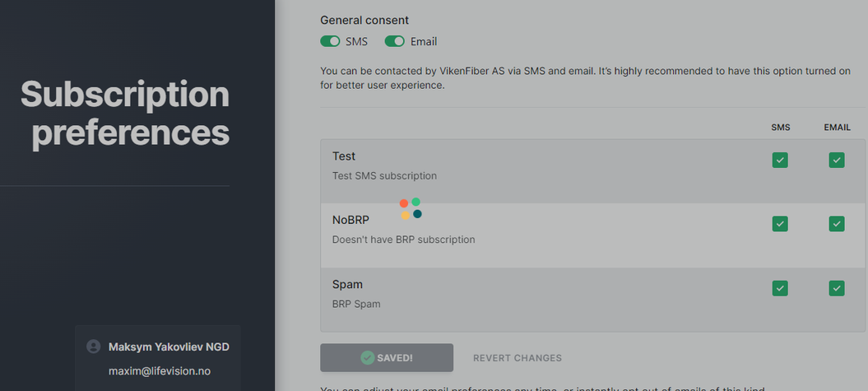
Task: Click the maxim@lifevision.no email address
Action: [x=160, y=371]
